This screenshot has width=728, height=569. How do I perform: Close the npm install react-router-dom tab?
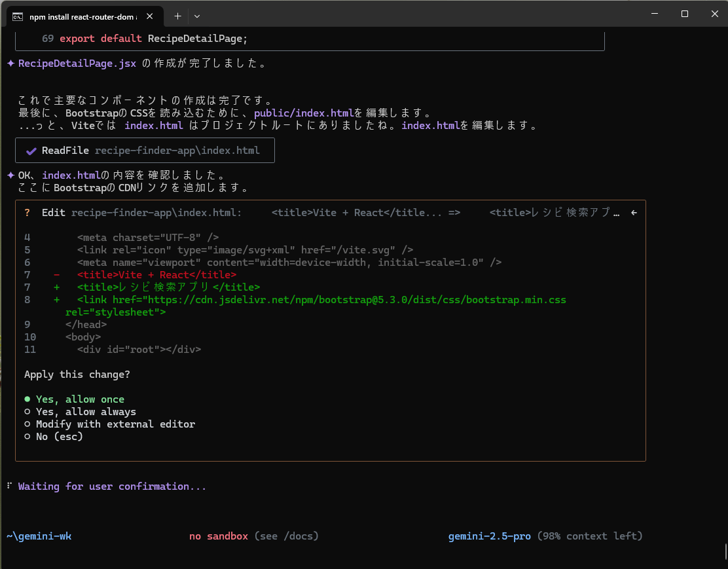point(152,15)
